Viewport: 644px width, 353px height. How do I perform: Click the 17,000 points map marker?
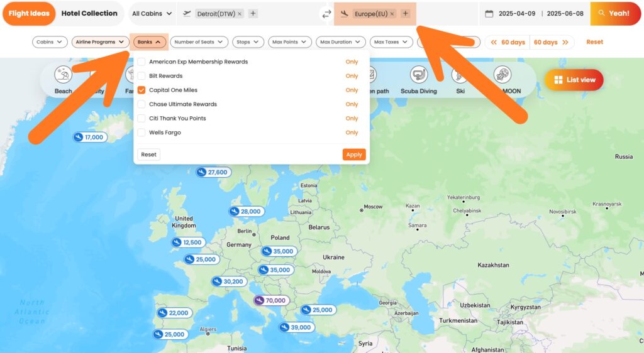coord(90,138)
